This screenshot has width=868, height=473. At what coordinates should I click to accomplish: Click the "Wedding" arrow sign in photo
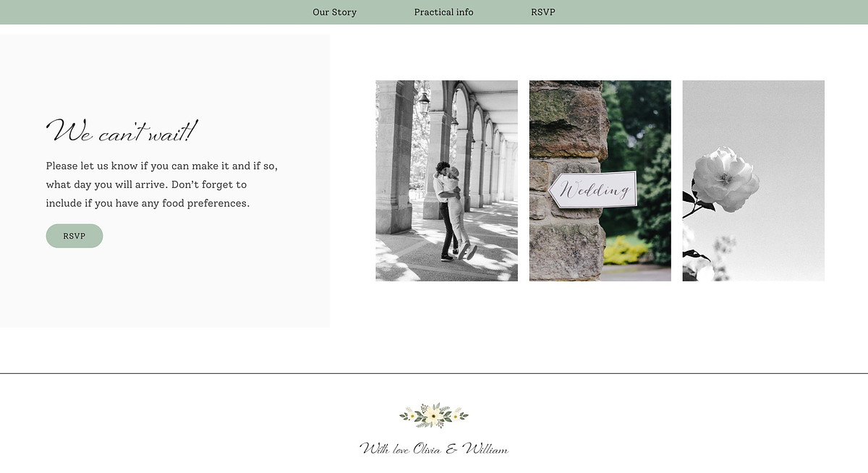point(593,190)
